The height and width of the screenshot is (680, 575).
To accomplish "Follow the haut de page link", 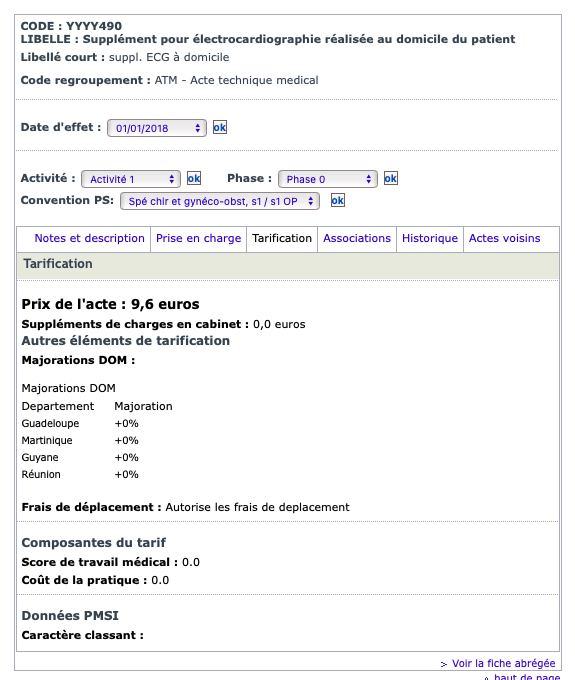I will 527,676.
